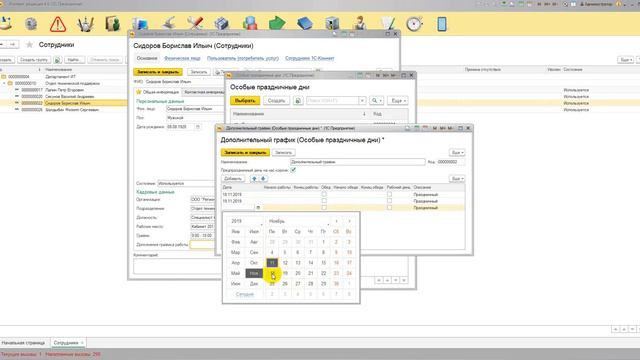Image resolution: width=640 pixels, height=360 pixels.
Task: Open the person figure icon section
Action: coord(360,24)
